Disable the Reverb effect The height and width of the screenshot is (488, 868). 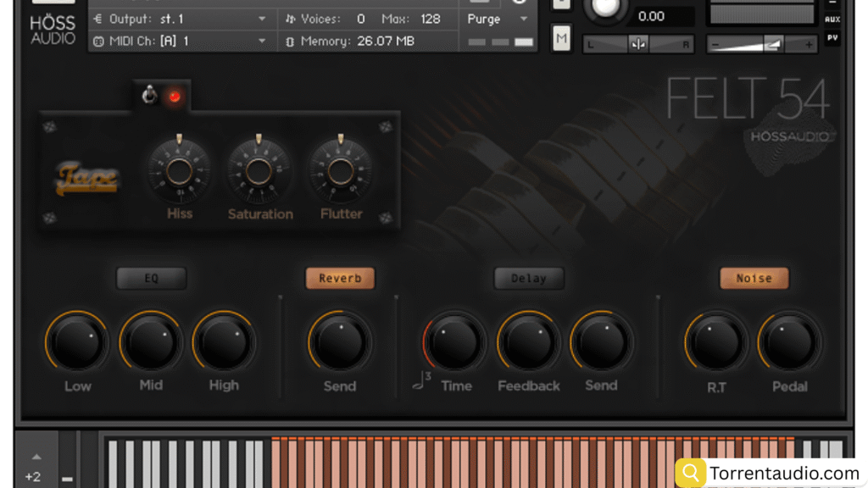340,278
